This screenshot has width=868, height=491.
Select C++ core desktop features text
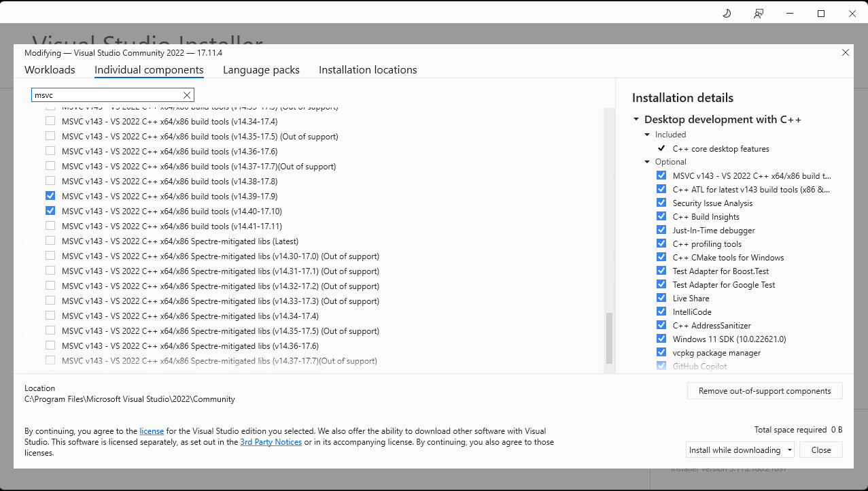coord(721,149)
